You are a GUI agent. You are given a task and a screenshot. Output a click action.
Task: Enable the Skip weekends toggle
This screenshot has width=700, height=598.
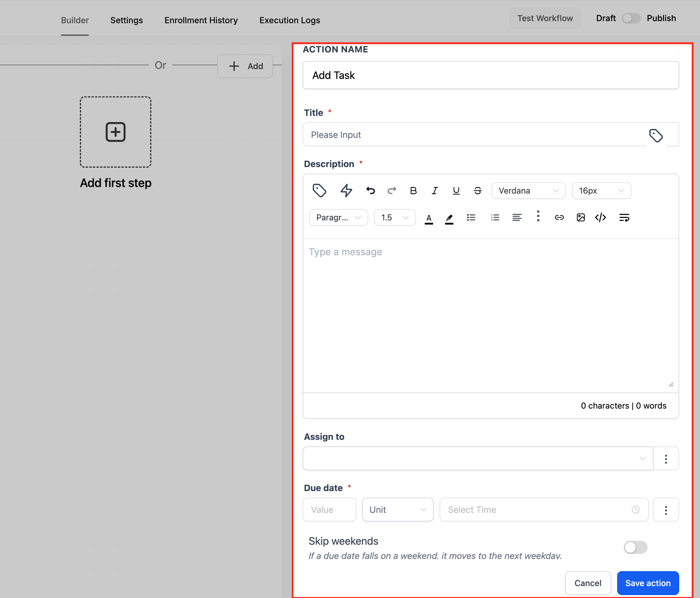(635, 547)
